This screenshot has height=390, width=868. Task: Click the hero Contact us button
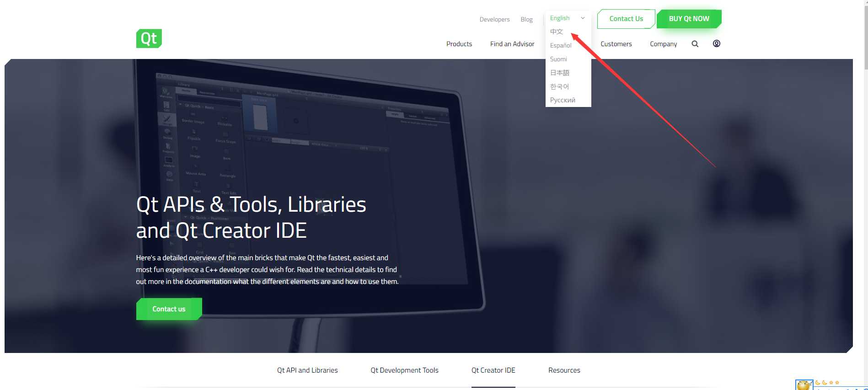point(169,309)
